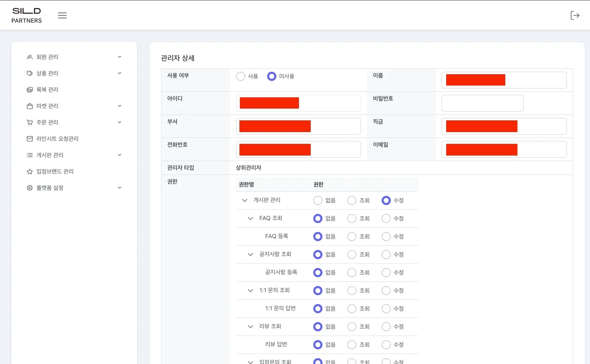Click the logout icon at top right
Image resolution: width=590 pixels, height=364 pixels.
[575, 16]
